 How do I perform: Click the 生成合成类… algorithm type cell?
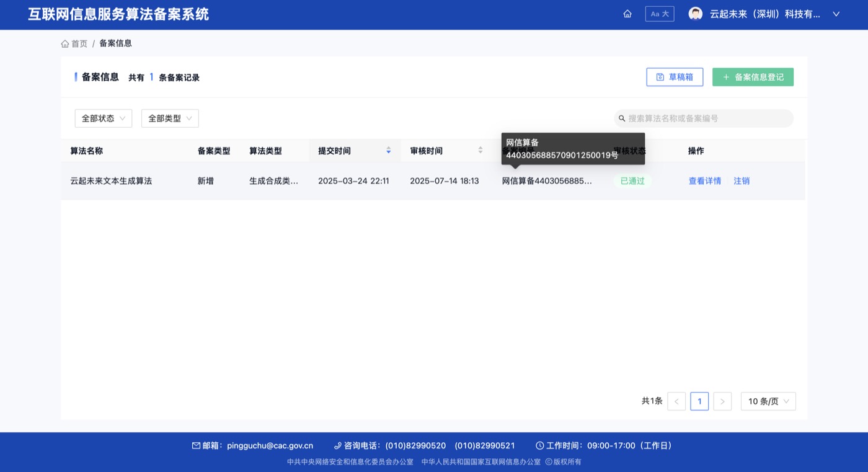(x=273, y=181)
